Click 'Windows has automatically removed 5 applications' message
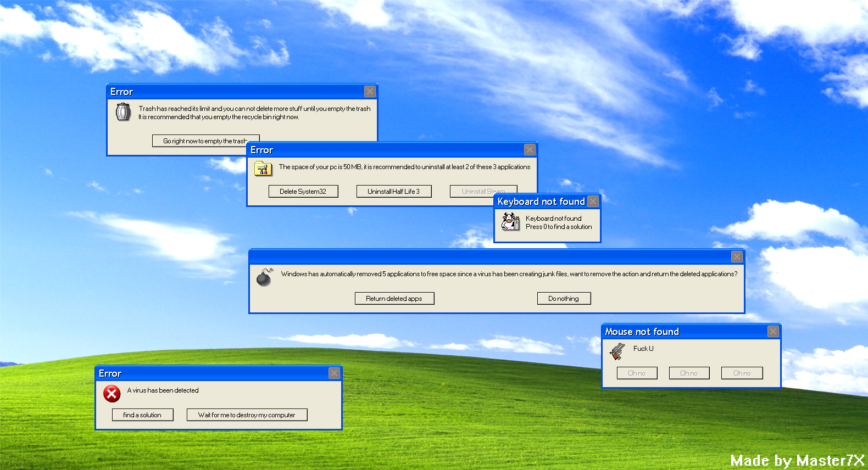This screenshot has width=868, height=470. (509, 274)
